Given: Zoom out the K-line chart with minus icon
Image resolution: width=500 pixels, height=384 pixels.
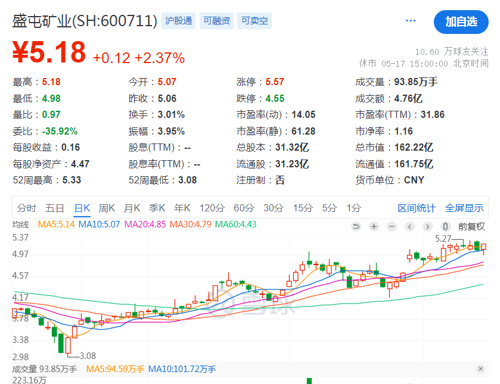Looking at the screenshot, I should coord(392,227).
